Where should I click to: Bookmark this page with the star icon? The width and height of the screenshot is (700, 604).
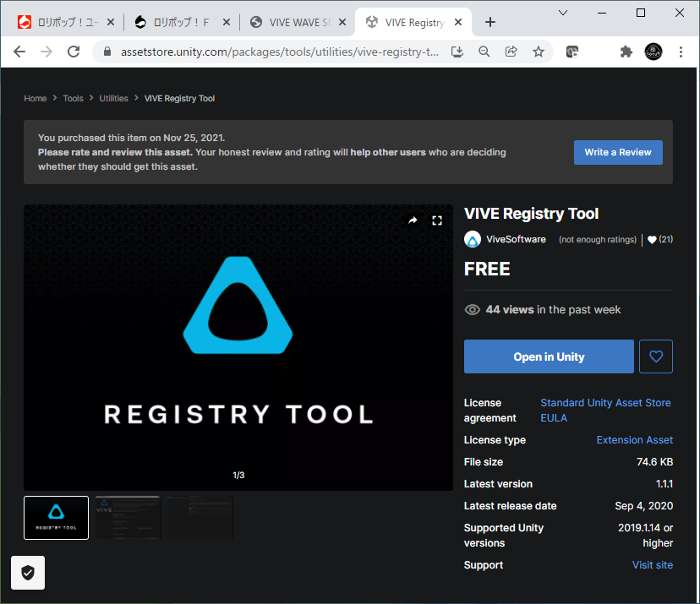(539, 52)
